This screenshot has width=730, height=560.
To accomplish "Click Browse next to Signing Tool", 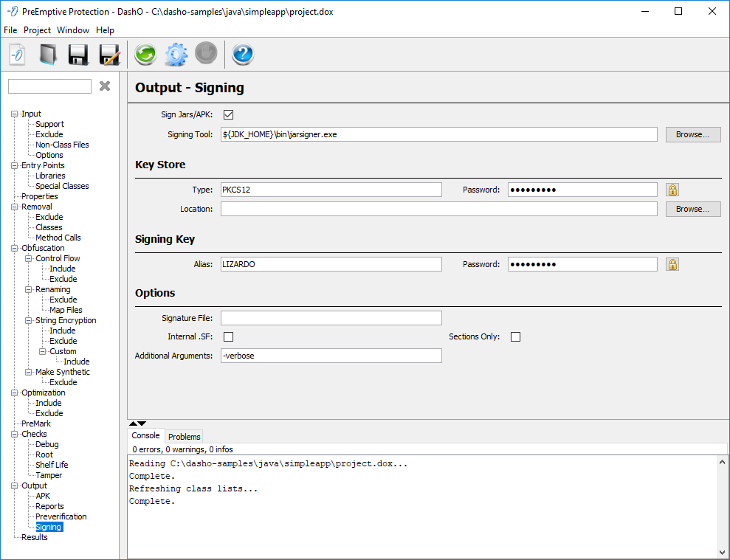I will coord(692,134).
